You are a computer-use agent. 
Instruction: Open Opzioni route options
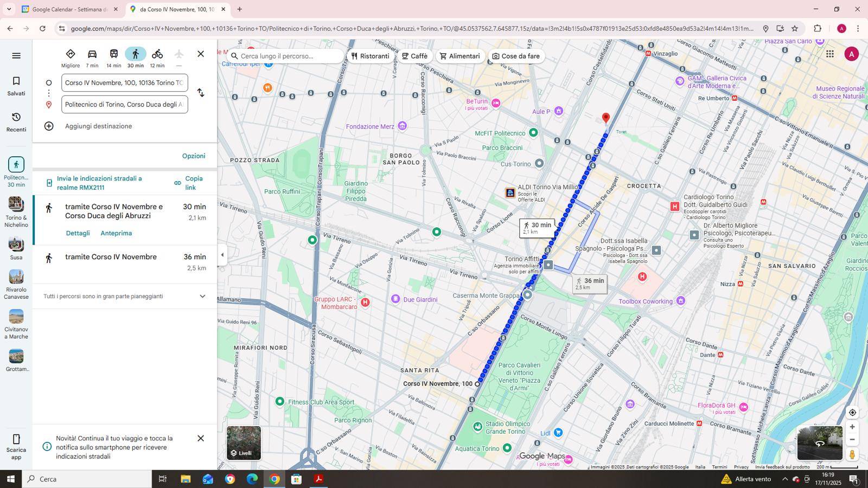[x=194, y=156]
